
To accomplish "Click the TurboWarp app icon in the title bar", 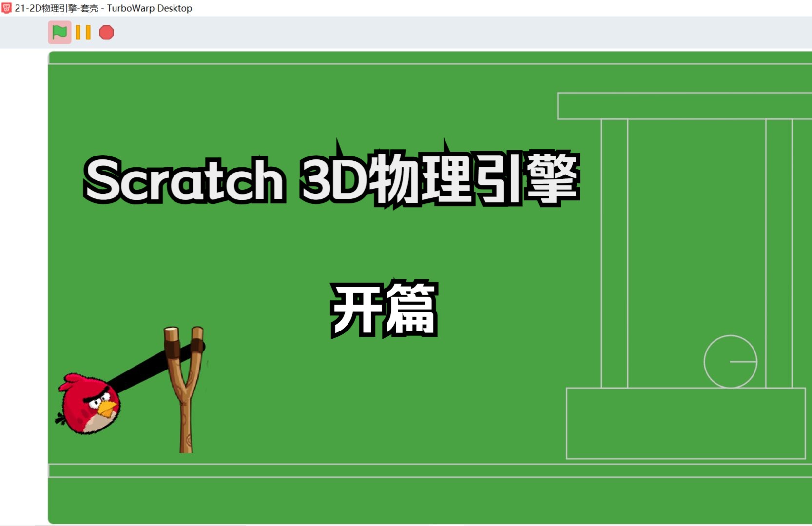I will [7, 8].
